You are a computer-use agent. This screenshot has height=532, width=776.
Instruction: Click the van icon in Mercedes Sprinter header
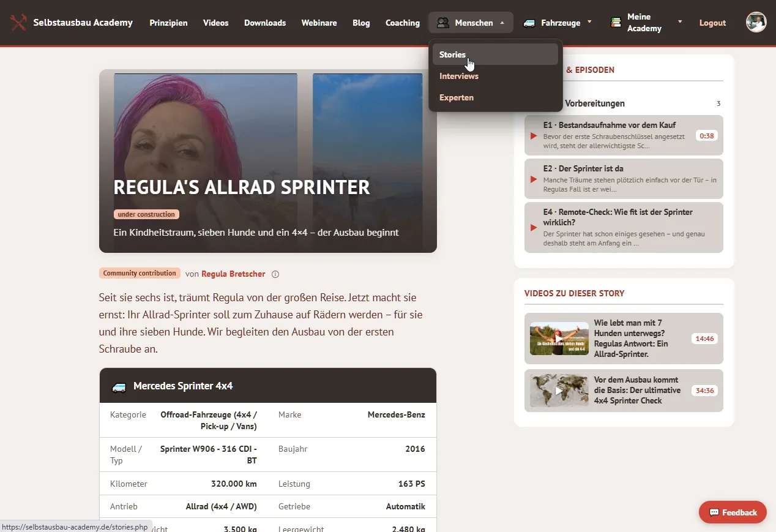click(119, 386)
